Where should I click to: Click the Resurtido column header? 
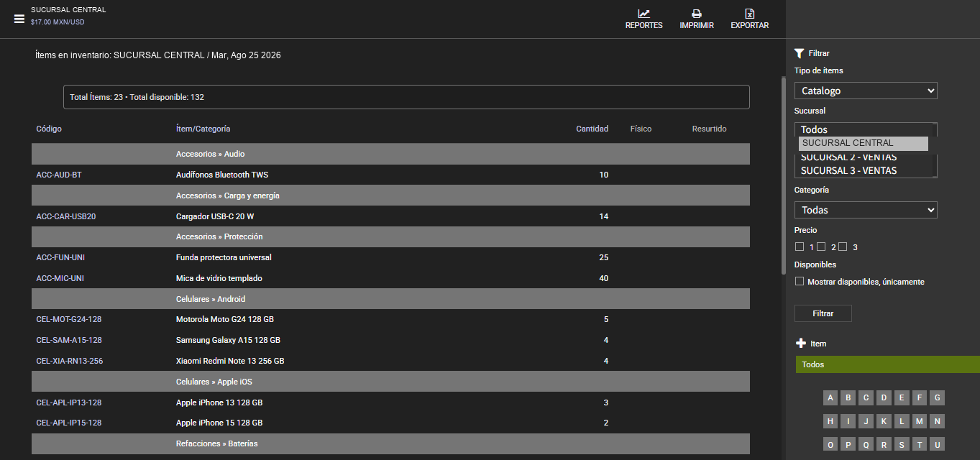click(710, 129)
